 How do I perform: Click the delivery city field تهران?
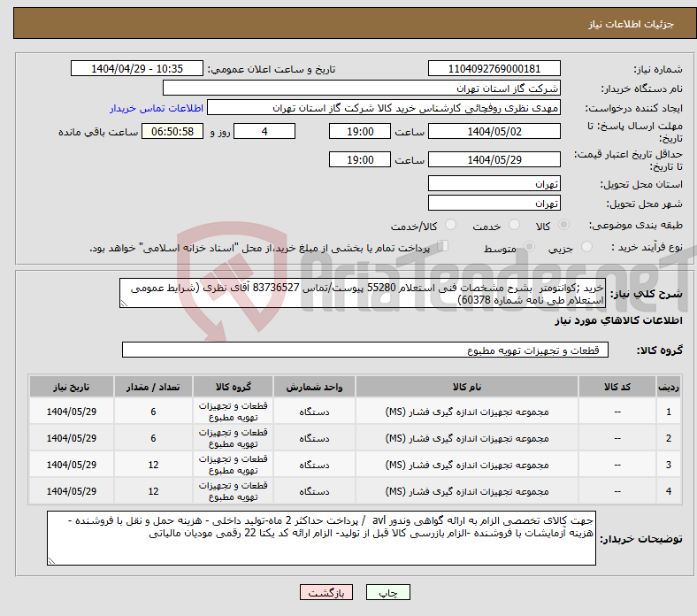(494, 203)
